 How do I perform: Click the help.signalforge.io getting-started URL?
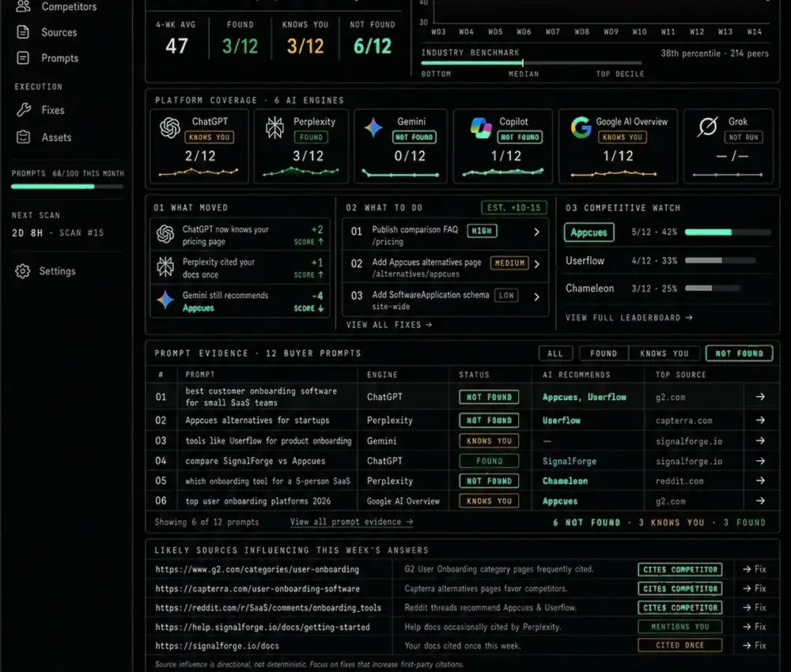coord(263,627)
